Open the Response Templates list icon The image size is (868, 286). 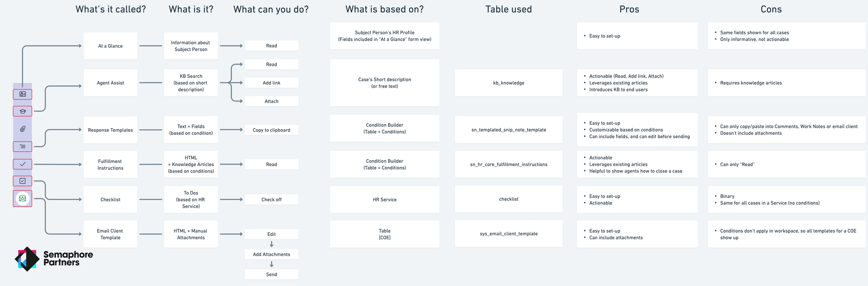coord(23,146)
